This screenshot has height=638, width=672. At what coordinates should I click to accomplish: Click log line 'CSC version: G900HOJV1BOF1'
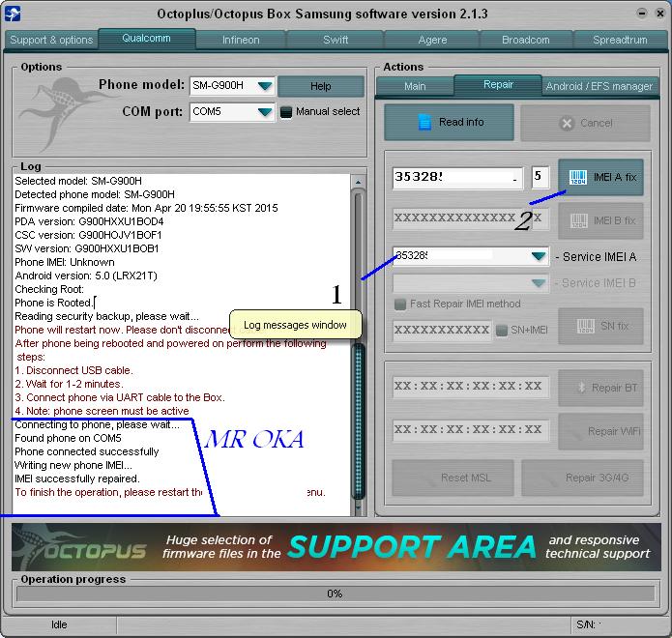88,235
